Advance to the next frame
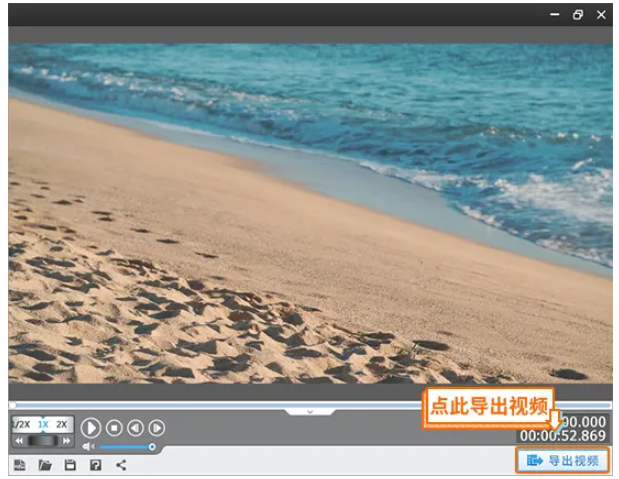The width and height of the screenshot is (619, 479). point(156,427)
